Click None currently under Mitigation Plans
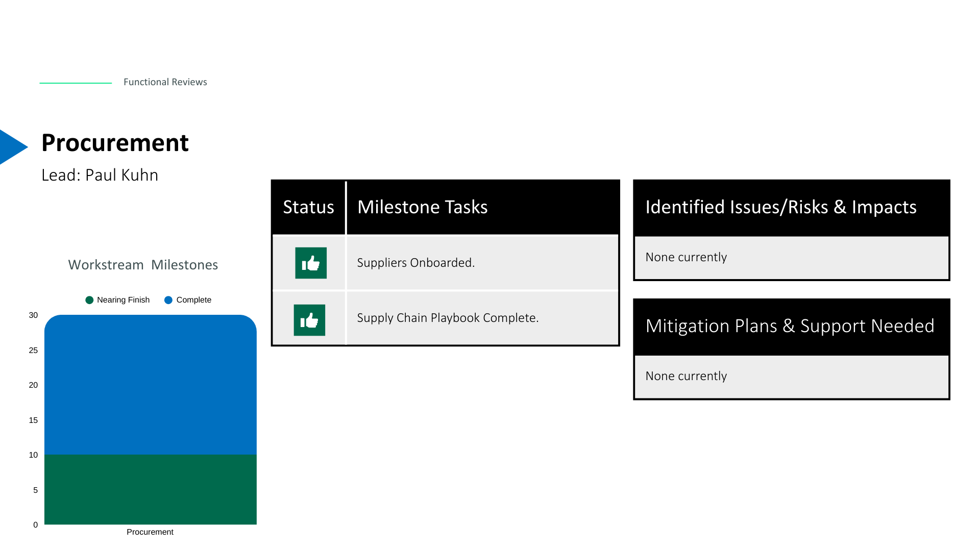This screenshot has width=980, height=551. [x=686, y=376]
